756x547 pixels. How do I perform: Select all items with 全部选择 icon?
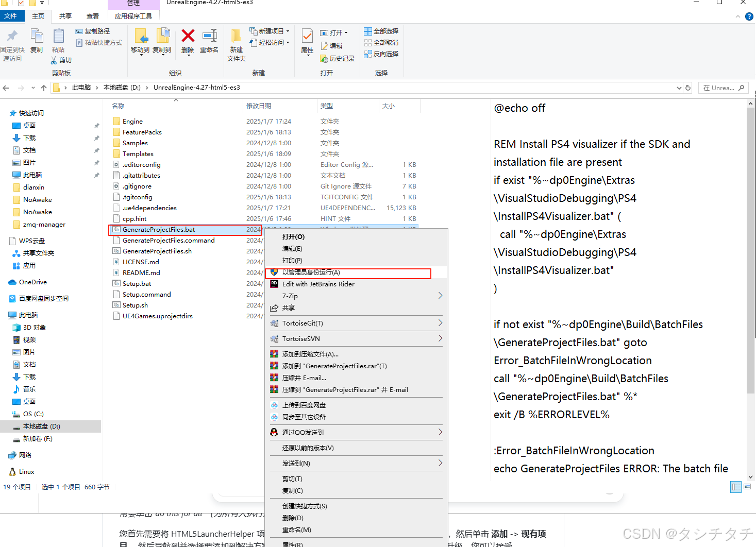(381, 31)
